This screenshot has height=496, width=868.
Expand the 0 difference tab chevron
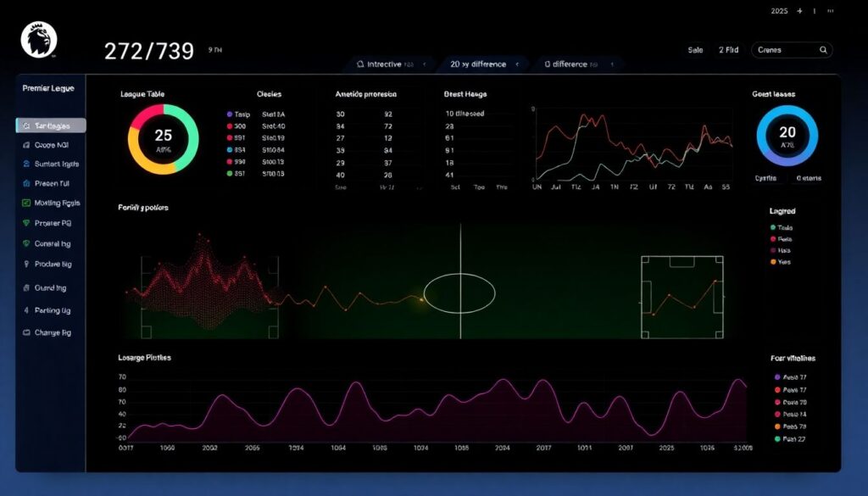click(x=611, y=64)
